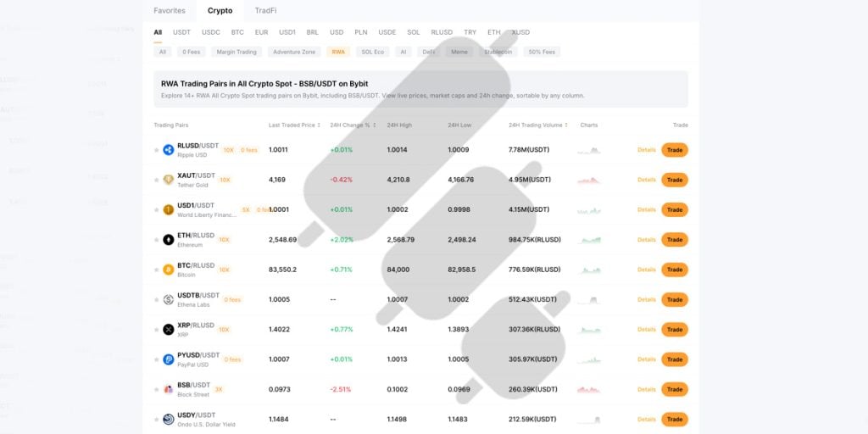
Task: Open the XAUT/USDT mini chart
Action: click(589, 180)
